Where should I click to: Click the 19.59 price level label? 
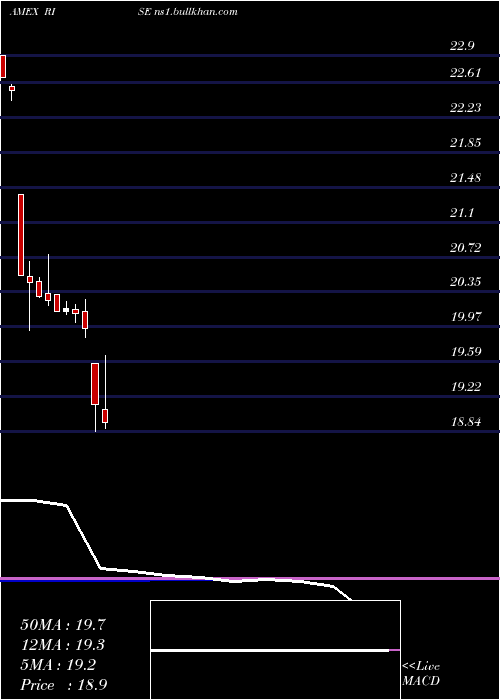465,351
